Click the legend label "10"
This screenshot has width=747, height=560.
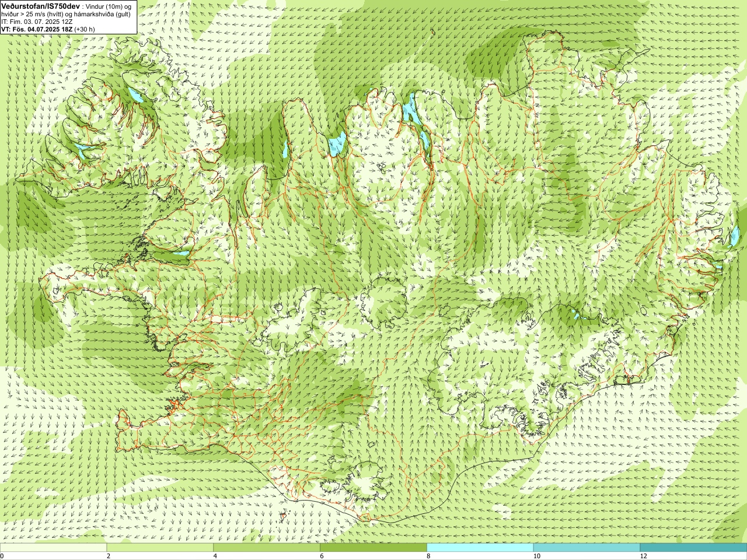click(536, 556)
